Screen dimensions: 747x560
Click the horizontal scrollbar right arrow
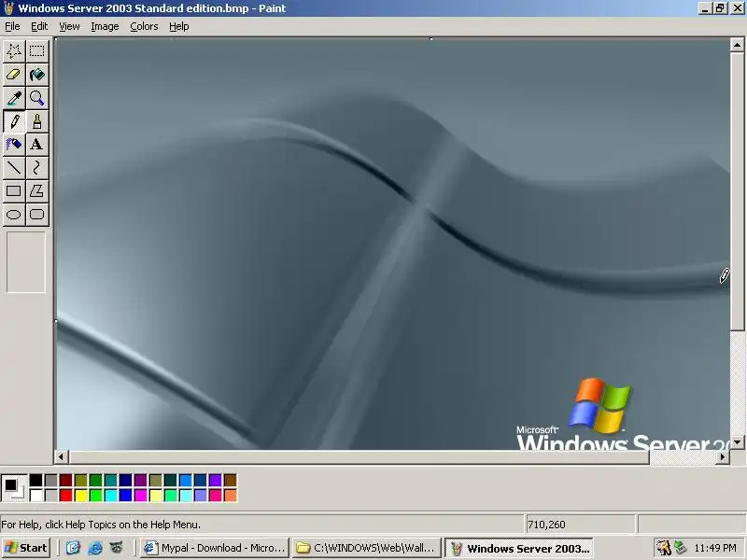(723, 456)
